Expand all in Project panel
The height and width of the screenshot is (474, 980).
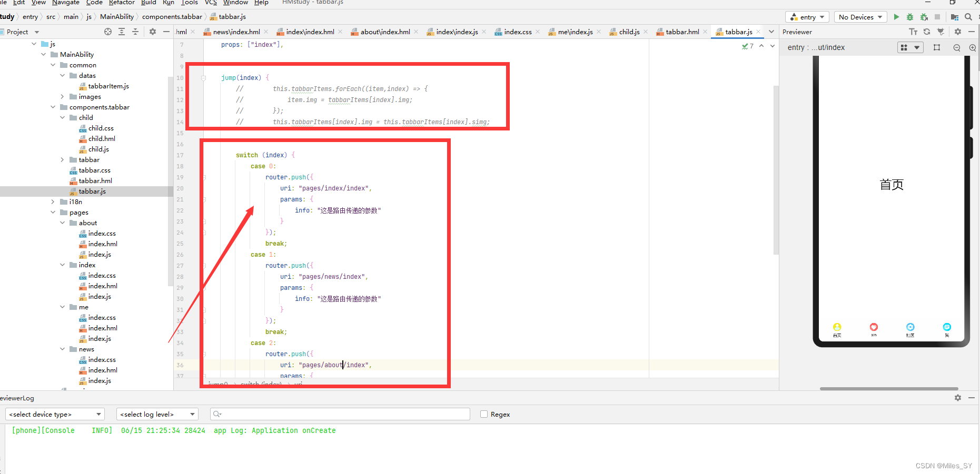click(x=122, y=32)
